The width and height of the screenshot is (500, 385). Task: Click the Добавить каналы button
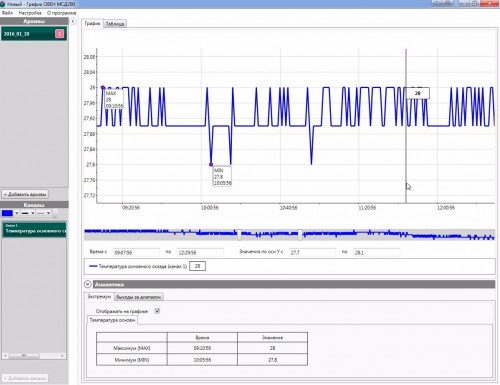coord(25,378)
